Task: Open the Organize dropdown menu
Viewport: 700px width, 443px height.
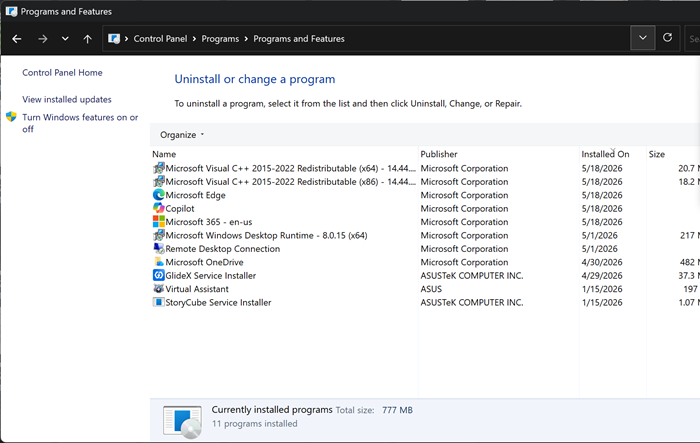Action: [182, 134]
